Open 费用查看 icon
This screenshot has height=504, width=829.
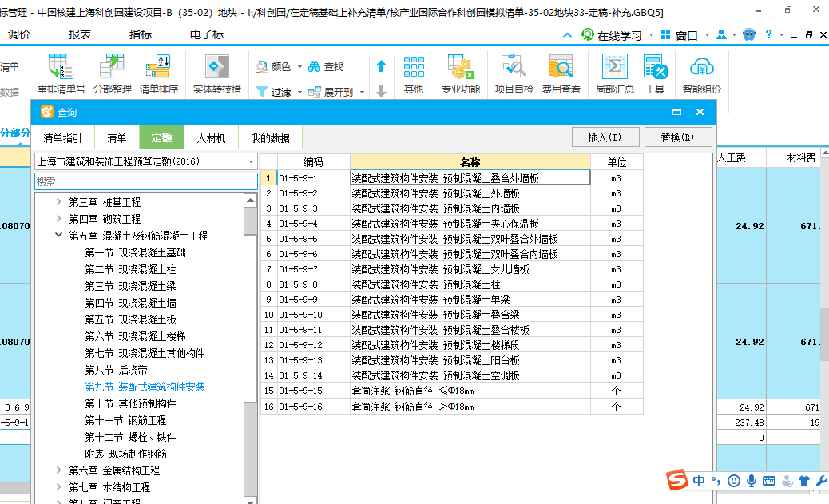[561, 66]
